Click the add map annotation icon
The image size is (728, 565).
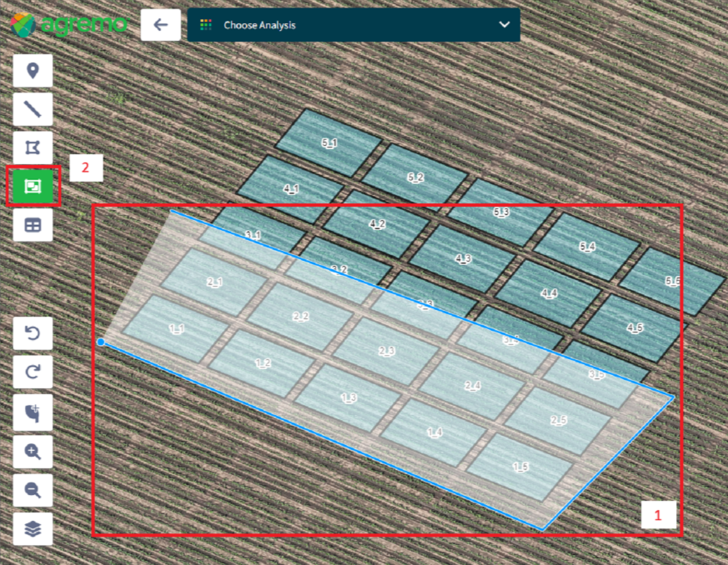tap(33, 412)
